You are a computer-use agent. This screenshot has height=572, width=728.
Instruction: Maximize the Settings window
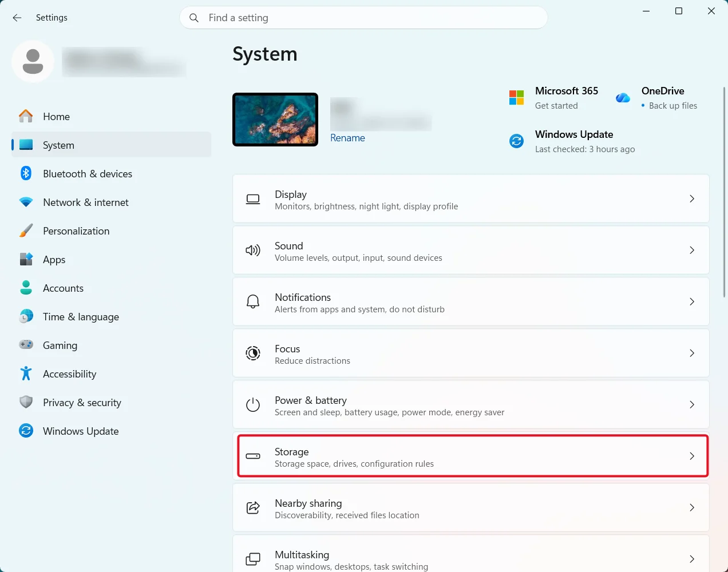point(679,11)
